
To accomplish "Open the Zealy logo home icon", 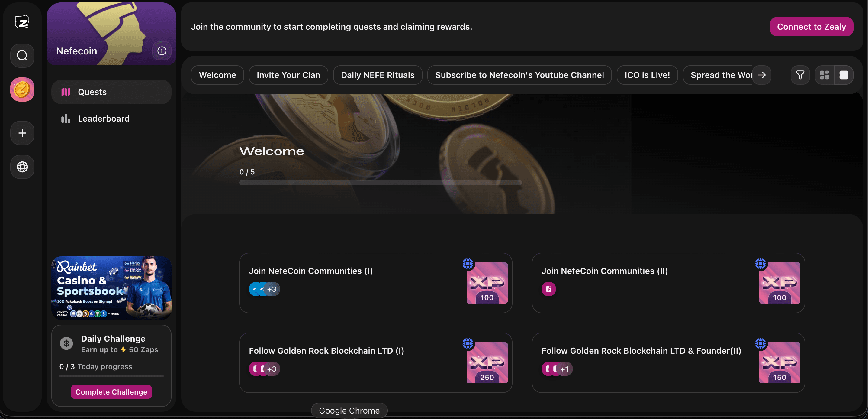I will pyautogui.click(x=22, y=22).
